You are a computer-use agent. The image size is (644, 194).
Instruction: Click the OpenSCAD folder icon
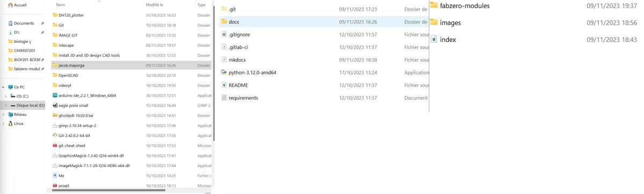point(55,76)
